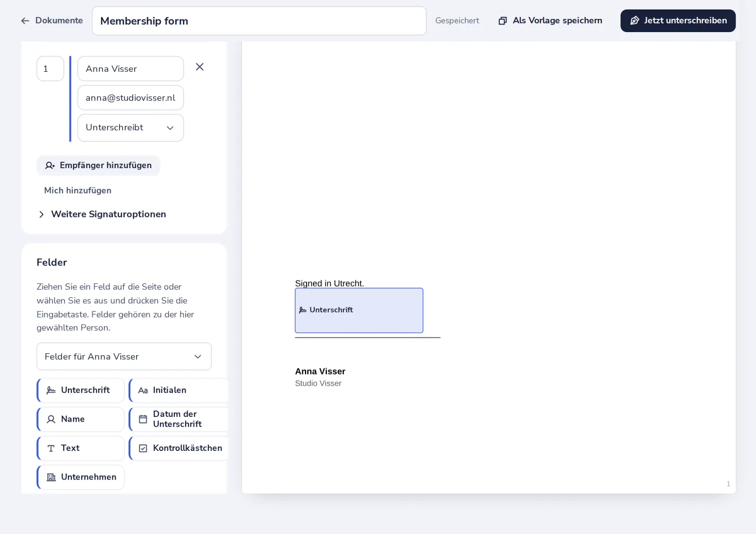756x534 pixels.
Task: Select the Initialen field tile
Action: pos(179,390)
